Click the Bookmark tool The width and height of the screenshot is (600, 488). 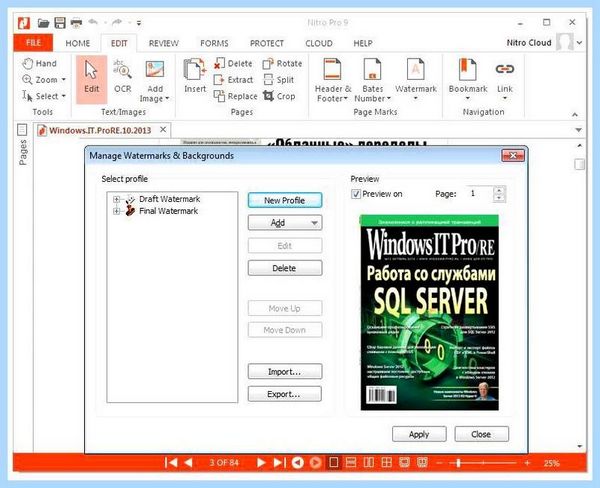pyautogui.click(x=468, y=79)
